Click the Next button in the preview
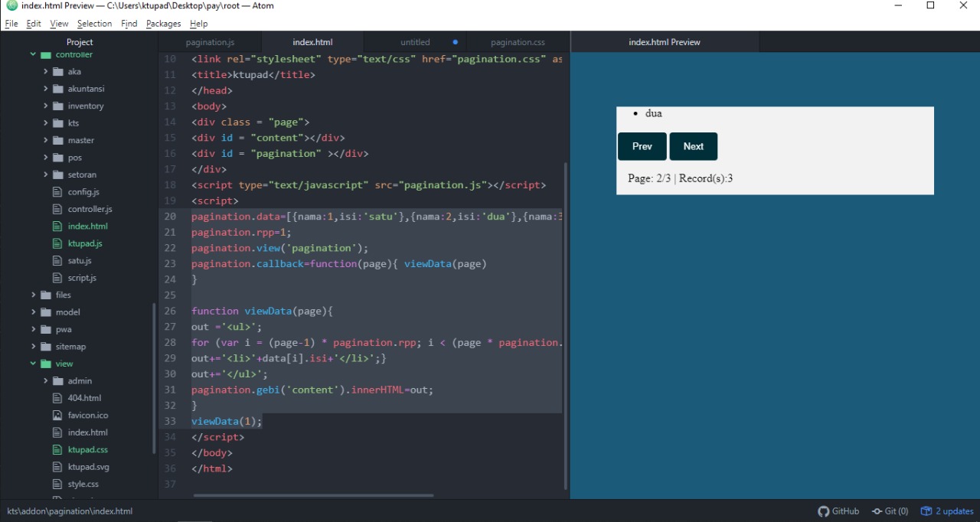 tap(693, 146)
